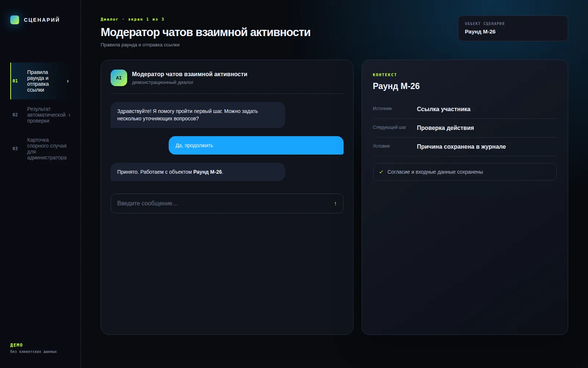
Task: Open step 02 Результат автоматической проверки
Action: coord(40,115)
